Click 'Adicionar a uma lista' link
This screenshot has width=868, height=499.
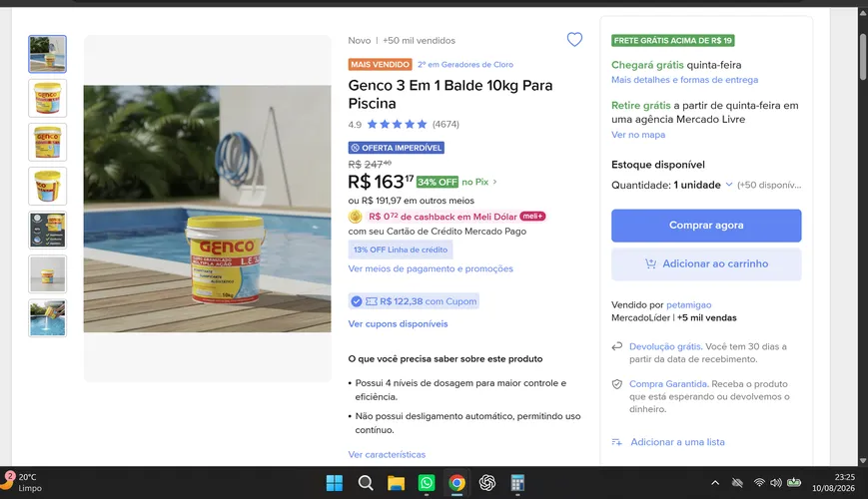point(677,442)
